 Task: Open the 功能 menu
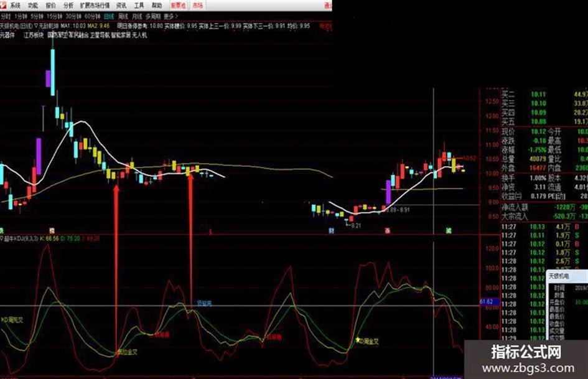(33, 5)
